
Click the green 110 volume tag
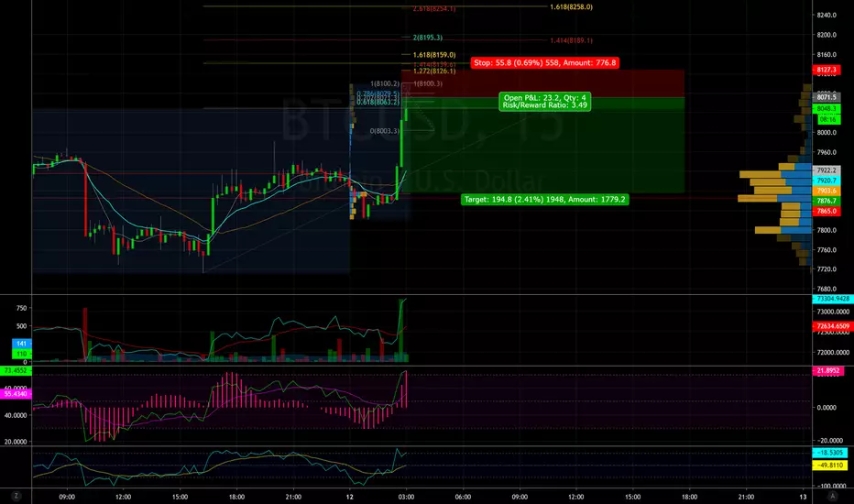[x=22, y=354]
